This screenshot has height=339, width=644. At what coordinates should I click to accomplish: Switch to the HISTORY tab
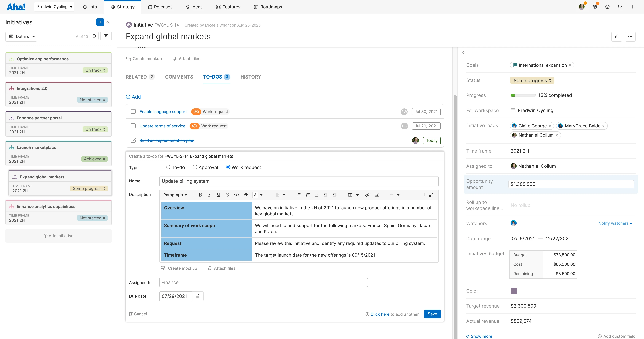[251, 77]
